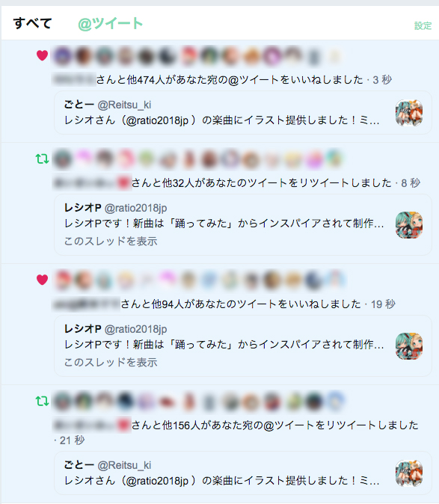This screenshot has width=439, height=504.
Task: Open the thumbnail in the last quoted tweet
Action: pyautogui.click(x=409, y=473)
